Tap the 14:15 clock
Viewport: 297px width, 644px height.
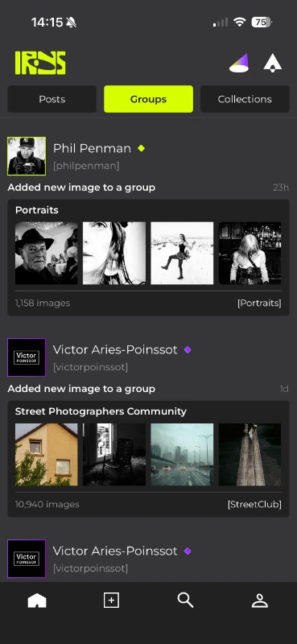(47, 23)
